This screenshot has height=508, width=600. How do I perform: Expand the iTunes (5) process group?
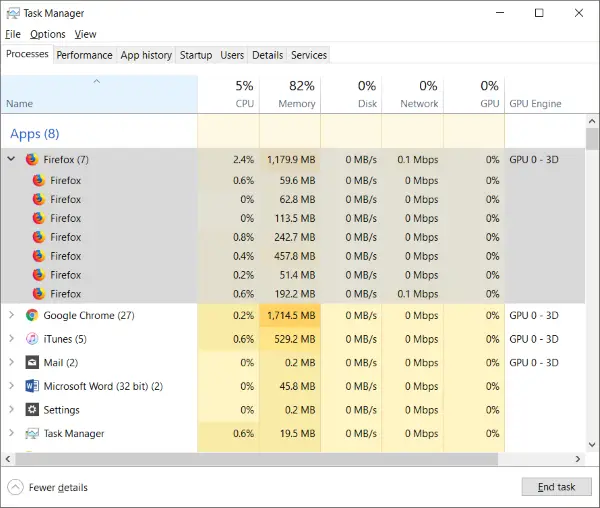click(x=11, y=339)
